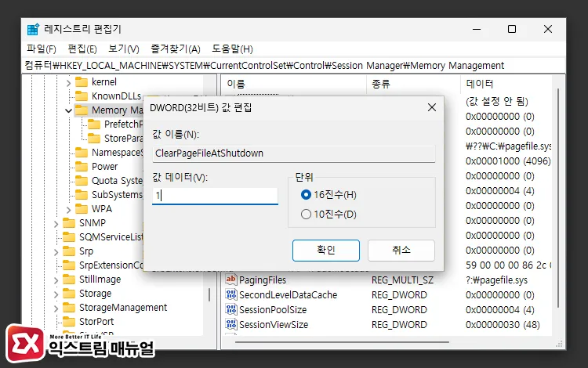This screenshot has height=368, width=588.
Task: Select the SessionViewSize value name
Action: 274,325
